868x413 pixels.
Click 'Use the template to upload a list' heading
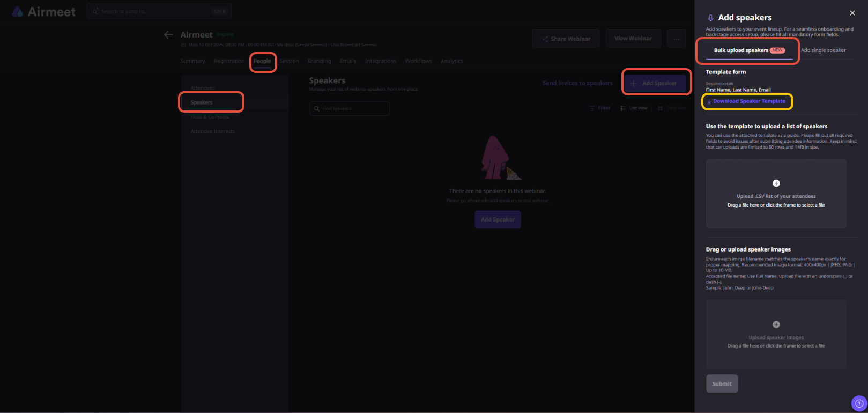(x=767, y=127)
